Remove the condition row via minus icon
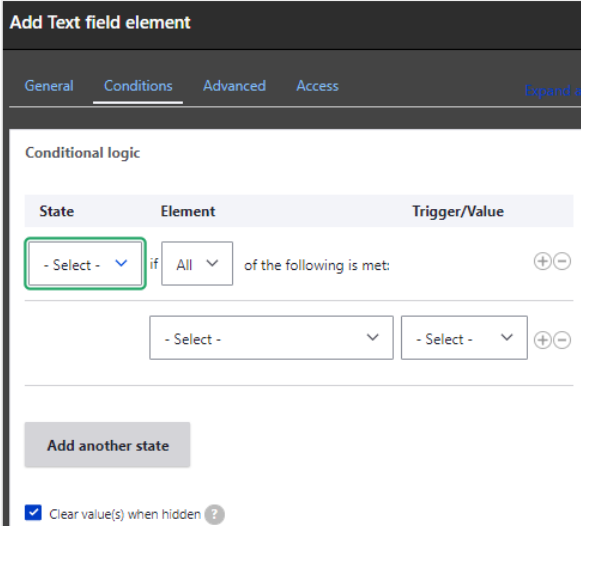 [562, 340]
